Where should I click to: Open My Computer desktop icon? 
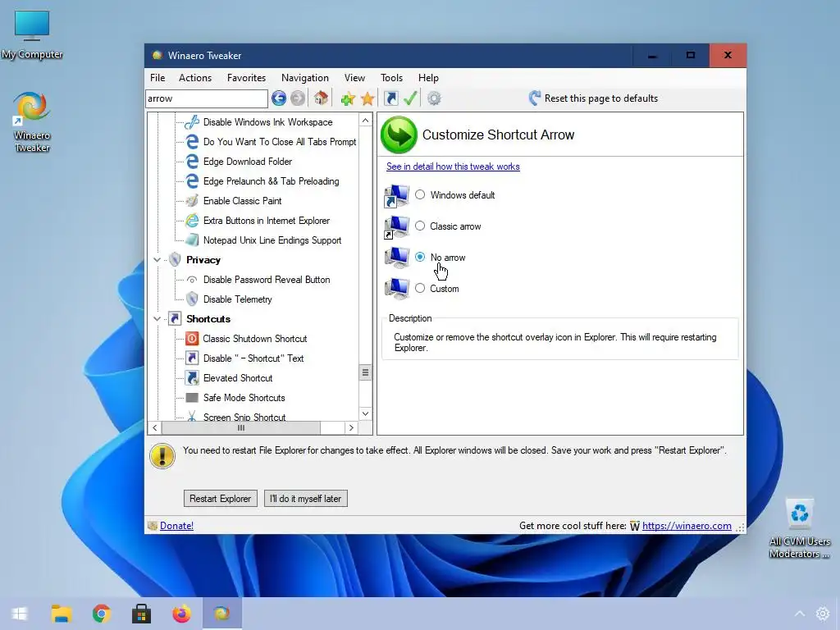pyautogui.click(x=32, y=34)
